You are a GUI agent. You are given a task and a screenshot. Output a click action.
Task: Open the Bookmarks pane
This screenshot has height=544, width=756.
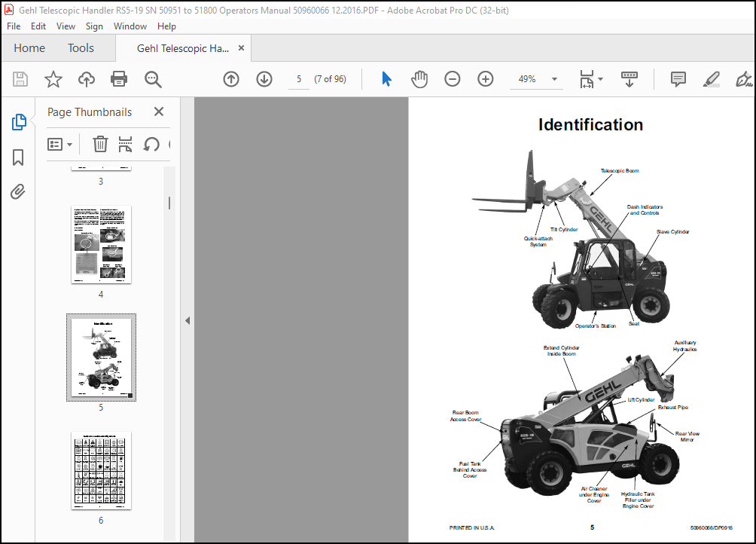pyautogui.click(x=18, y=157)
